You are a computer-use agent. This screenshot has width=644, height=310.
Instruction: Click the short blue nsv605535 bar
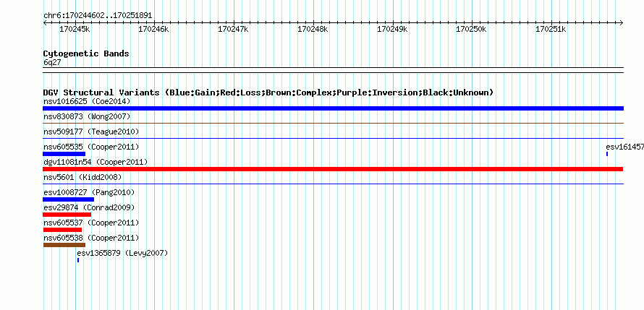pyautogui.click(x=64, y=154)
